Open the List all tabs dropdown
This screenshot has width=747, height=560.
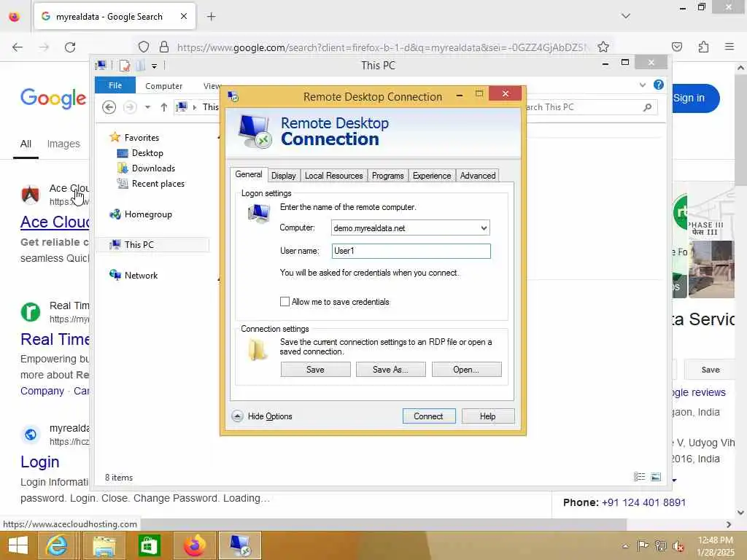click(x=626, y=16)
